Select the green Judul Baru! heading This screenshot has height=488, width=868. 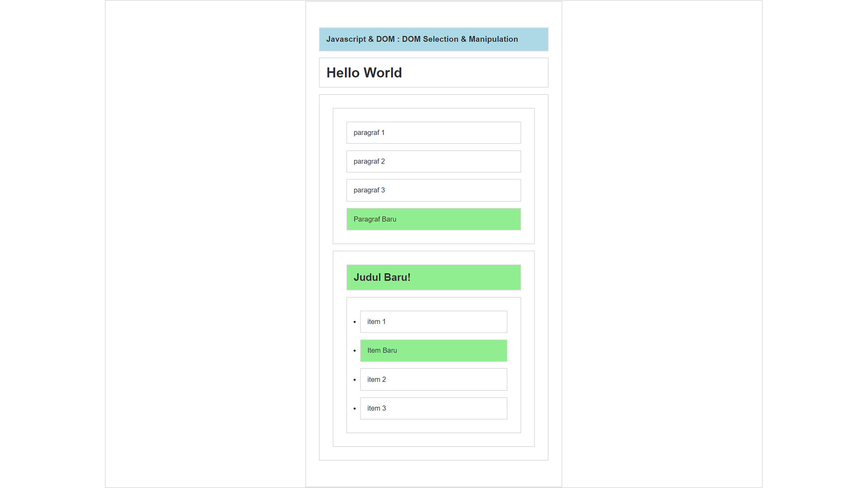[434, 277]
